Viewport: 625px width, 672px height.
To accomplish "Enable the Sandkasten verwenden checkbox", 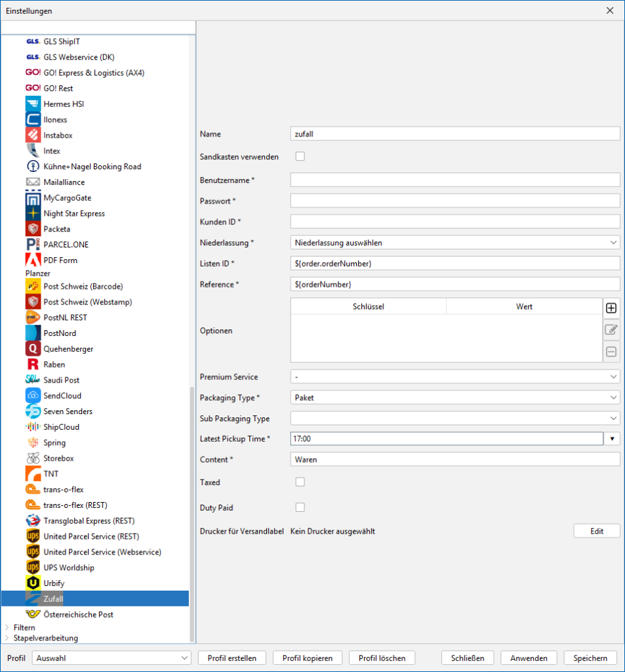I will click(300, 157).
